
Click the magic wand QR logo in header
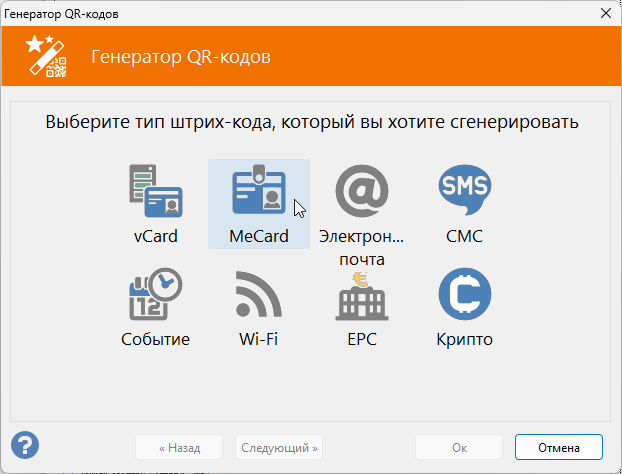coord(46,56)
